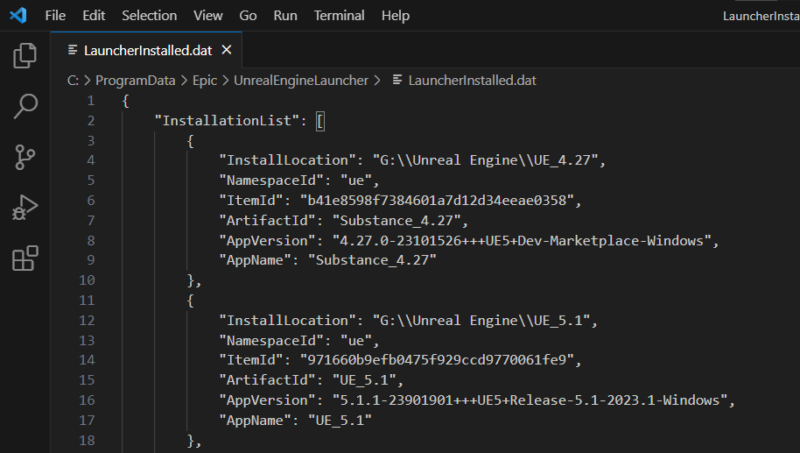800x453 pixels.
Task: Click line number 18 in gutter
Action: tap(87, 440)
